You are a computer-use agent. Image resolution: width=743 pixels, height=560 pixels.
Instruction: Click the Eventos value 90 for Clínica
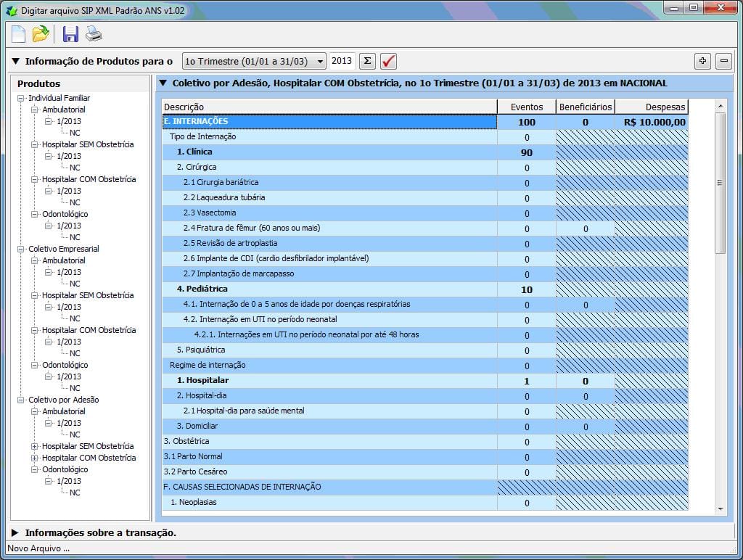527,152
